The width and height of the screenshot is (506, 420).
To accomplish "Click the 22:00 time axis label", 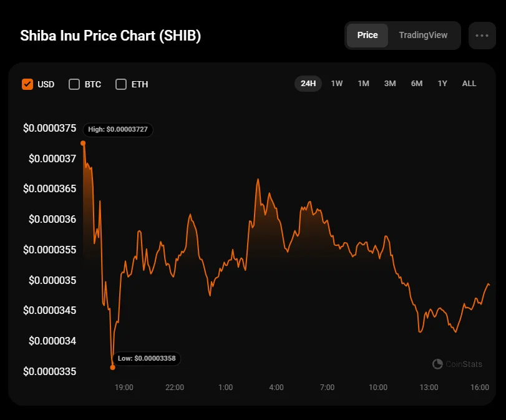I will 175,388.
